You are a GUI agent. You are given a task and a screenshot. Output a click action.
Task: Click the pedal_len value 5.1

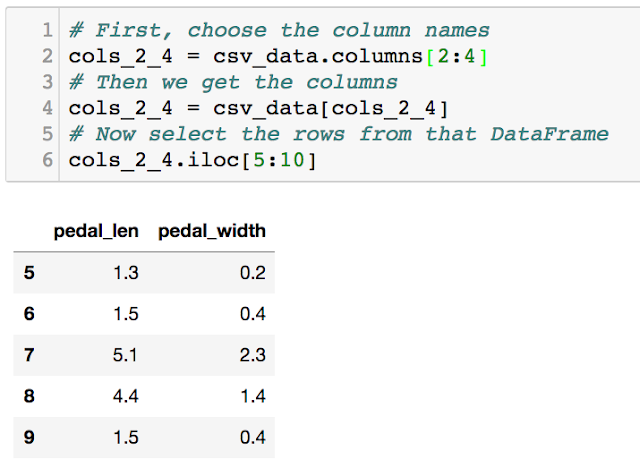[125, 355]
